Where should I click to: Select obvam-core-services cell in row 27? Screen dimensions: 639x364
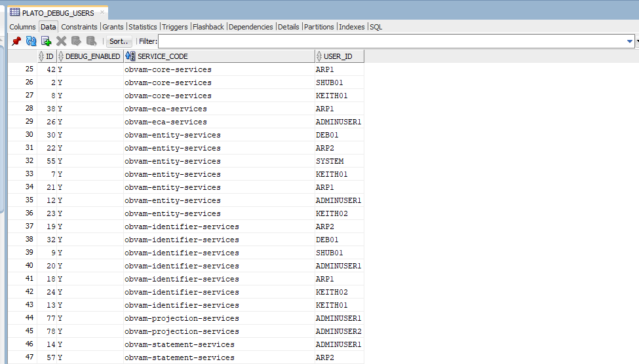220,96
